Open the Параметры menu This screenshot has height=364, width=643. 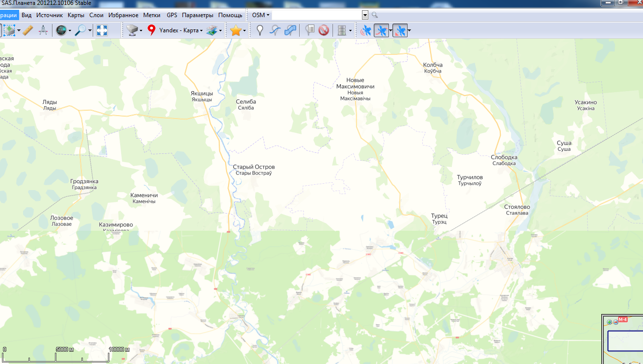[197, 15]
